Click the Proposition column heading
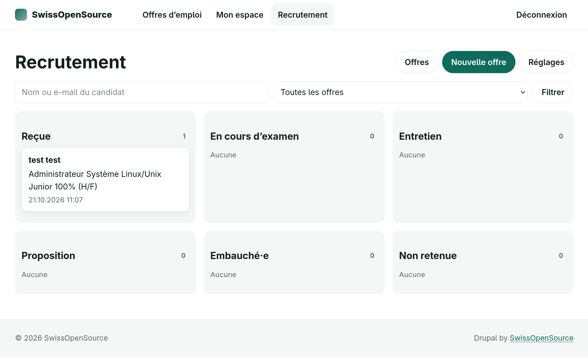The height and width of the screenshot is (364, 588). 48,256
